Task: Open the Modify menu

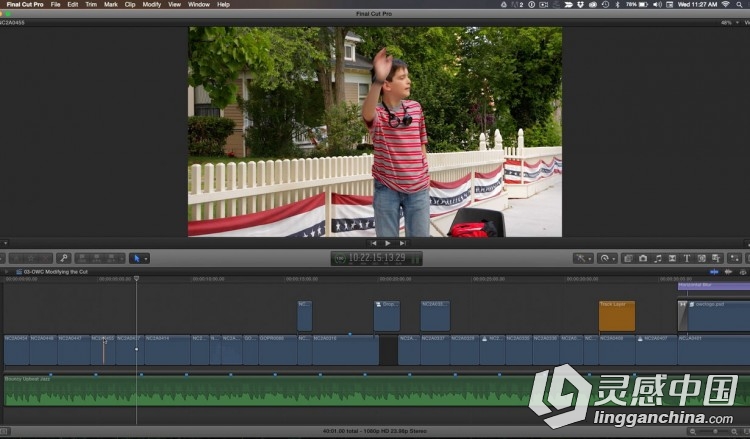Action: (152, 4)
